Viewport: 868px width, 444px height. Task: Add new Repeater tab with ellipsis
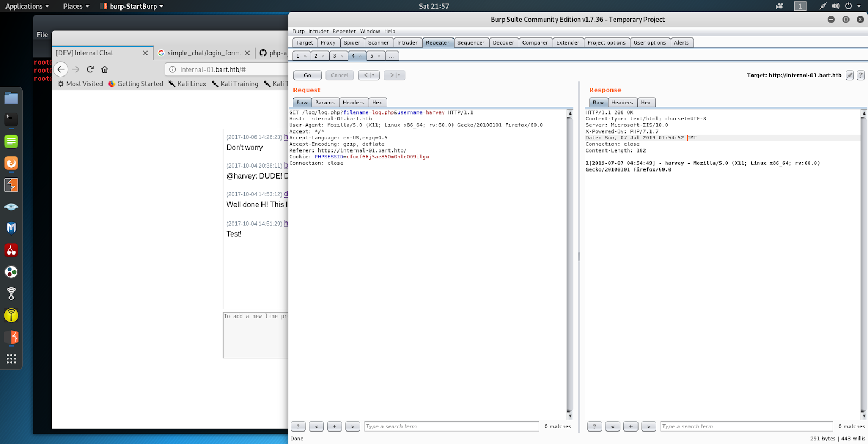(392, 56)
